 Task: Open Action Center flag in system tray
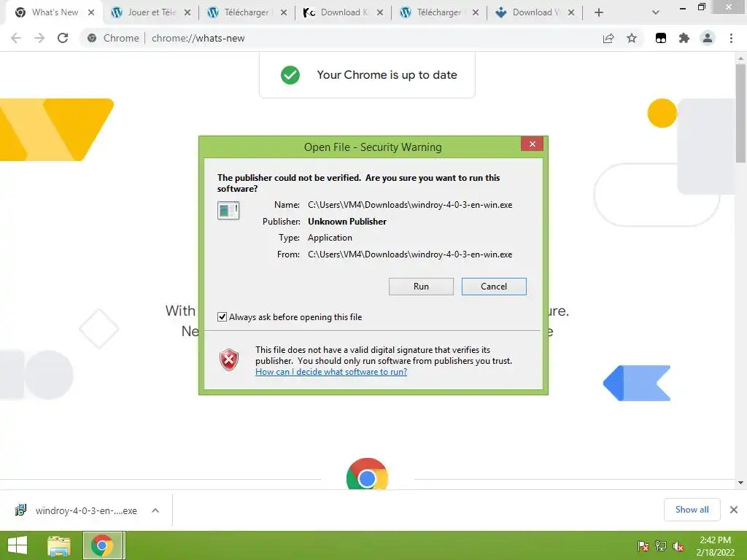coord(643,546)
